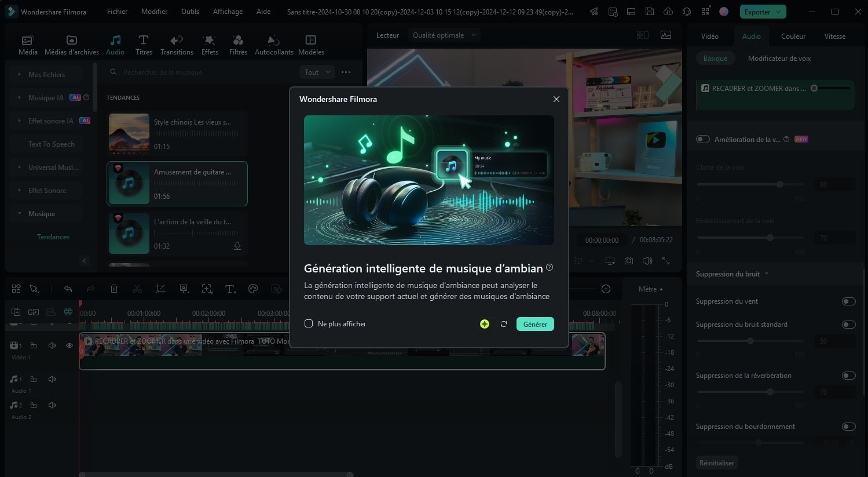Image resolution: width=868 pixels, height=477 pixels.
Task: Expand the Effet sonore IA tree item
Action: tap(20, 121)
